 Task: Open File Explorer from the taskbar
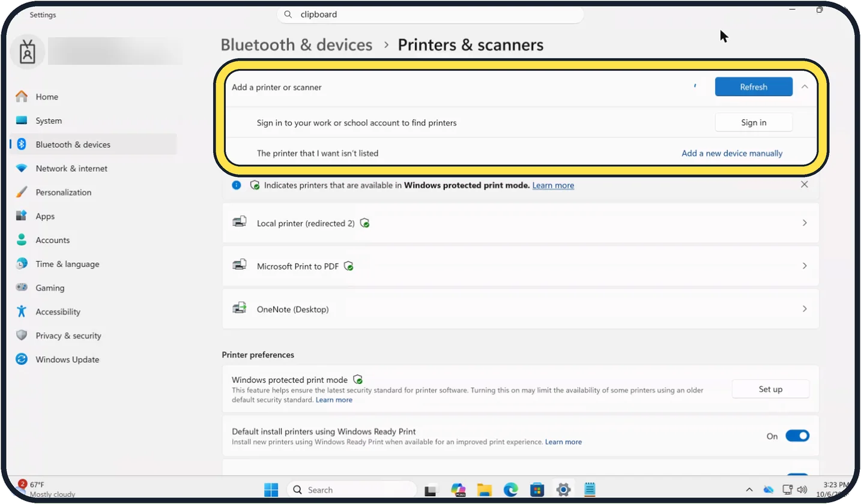click(485, 490)
